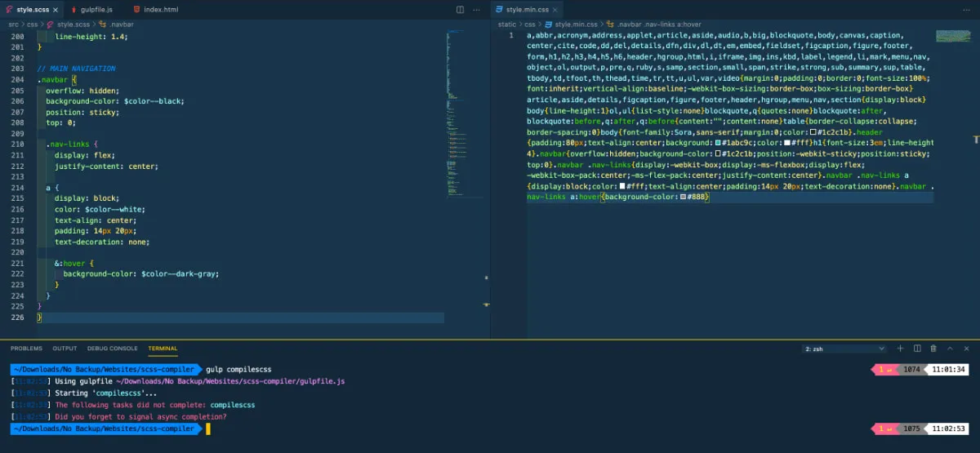Open the '2: zsh' terminal selector dropdown
Viewport: 980px width, 453px height.
tap(845, 349)
